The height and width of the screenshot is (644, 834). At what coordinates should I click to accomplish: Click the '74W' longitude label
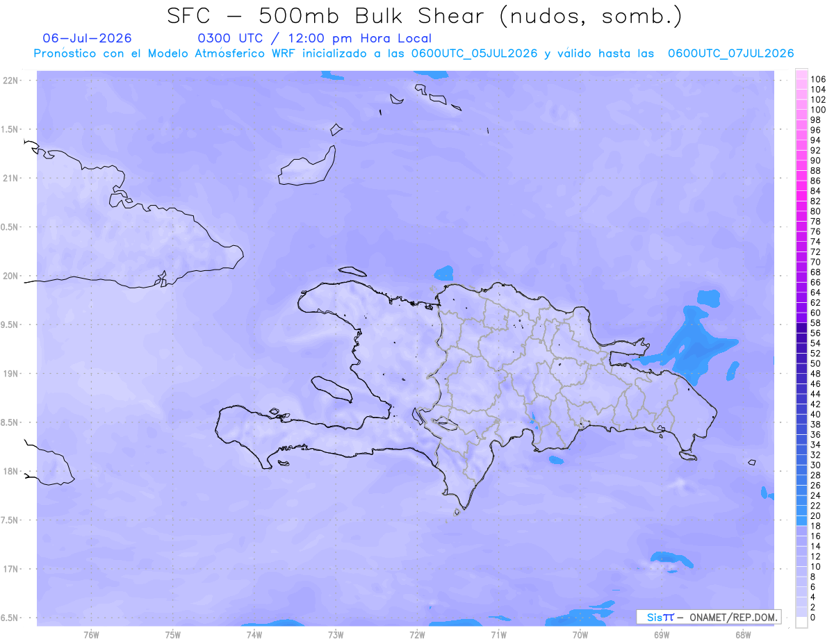pos(254,635)
